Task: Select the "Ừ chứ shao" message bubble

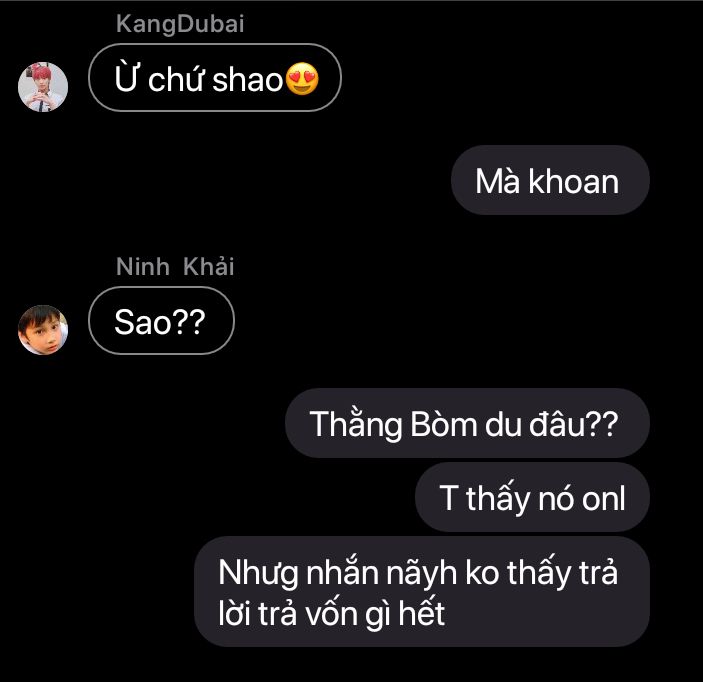Action: click(215, 78)
